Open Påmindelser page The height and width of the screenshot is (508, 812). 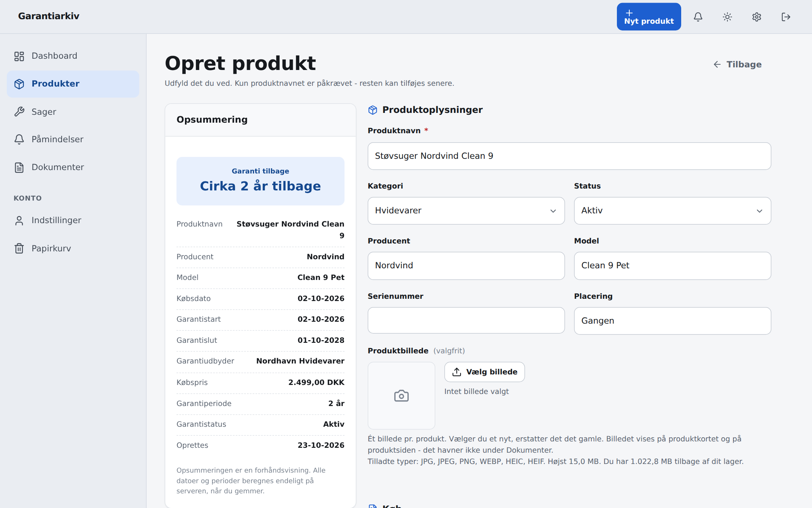point(73,139)
